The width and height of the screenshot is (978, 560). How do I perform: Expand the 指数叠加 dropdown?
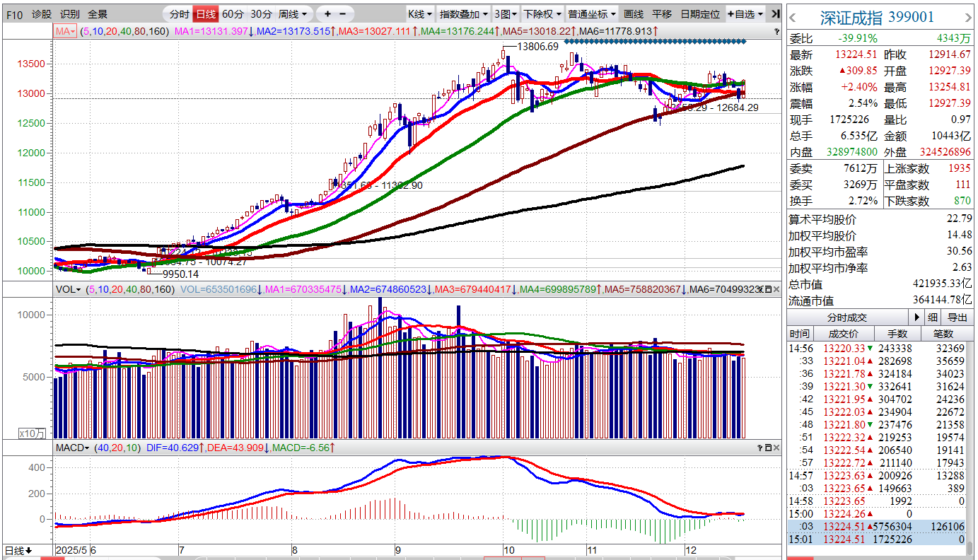464,14
